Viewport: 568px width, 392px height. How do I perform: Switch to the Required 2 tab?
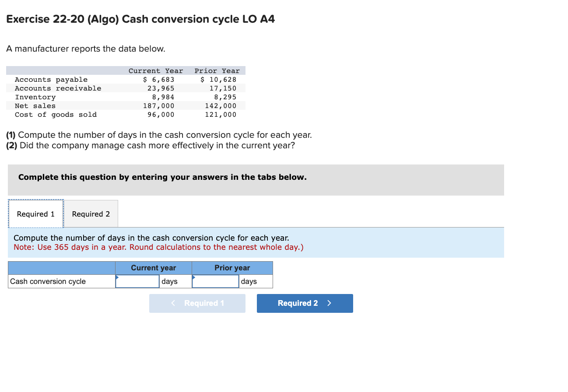pos(91,213)
